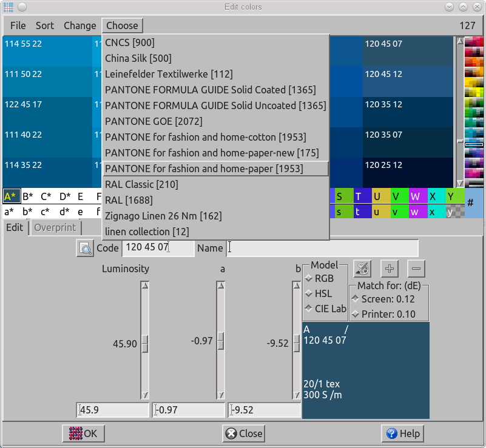486x448 pixels.
Task: Click the a value field showing -0.97
Action: pyautogui.click(x=189, y=410)
